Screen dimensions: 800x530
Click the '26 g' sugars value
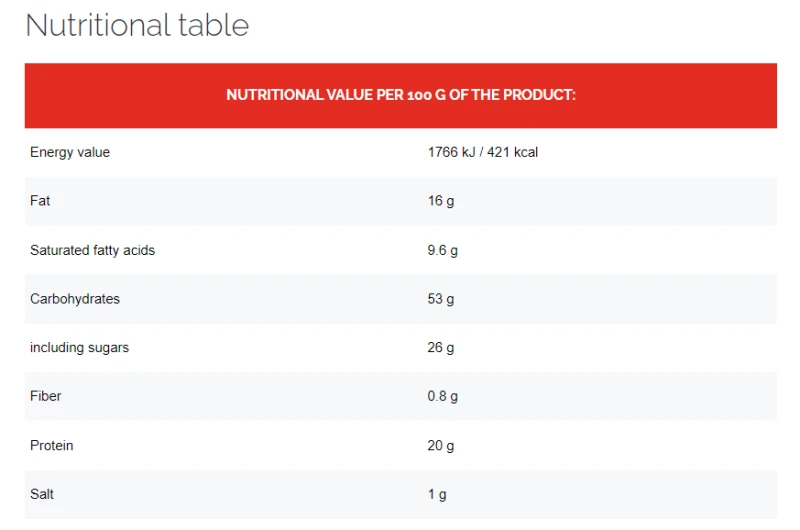coord(441,348)
